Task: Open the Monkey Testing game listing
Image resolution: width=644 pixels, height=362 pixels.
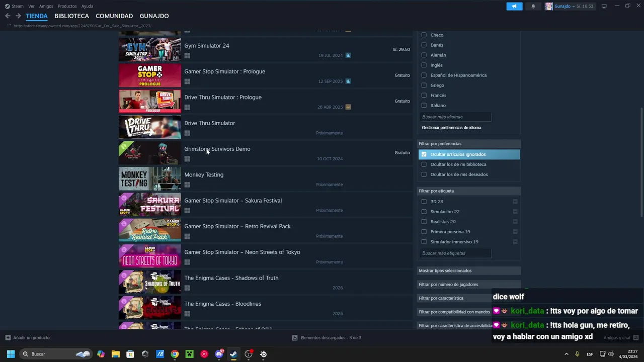Action: tap(266, 178)
